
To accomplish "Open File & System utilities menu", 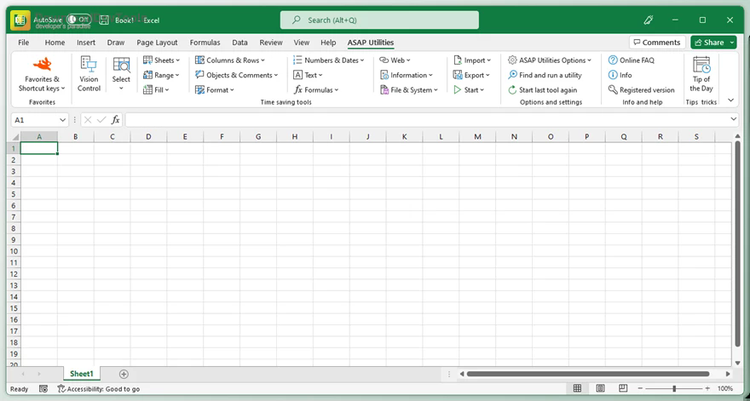I will pyautogui.click(x=408, y=90).
